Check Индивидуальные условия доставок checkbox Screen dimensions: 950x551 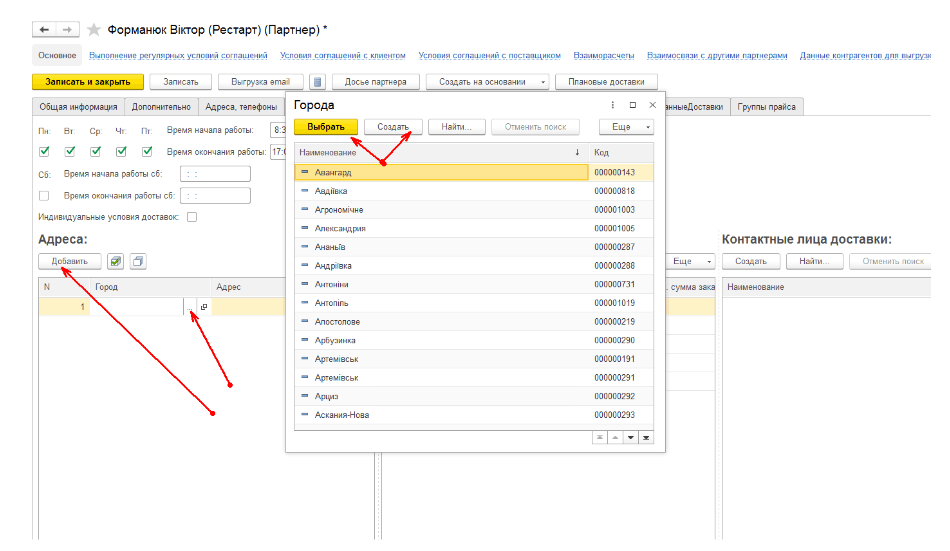(x=192, y=217)
